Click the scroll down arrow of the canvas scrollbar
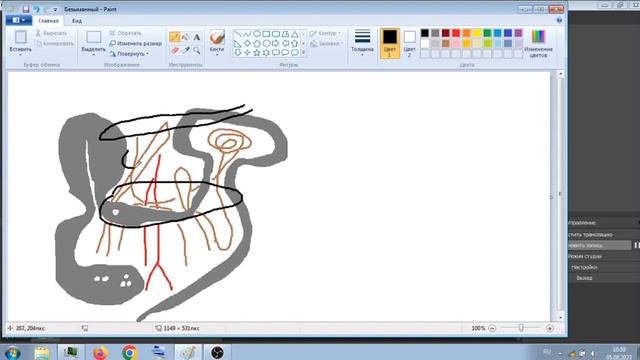Image resolution: width=640 pixels, height=360 pixels. (x=560, y=318)
